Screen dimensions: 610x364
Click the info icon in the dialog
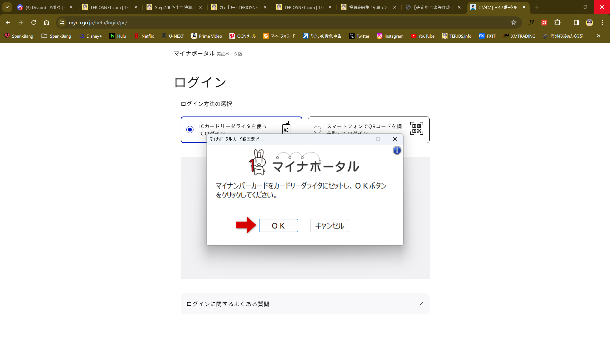pos(397,150)
